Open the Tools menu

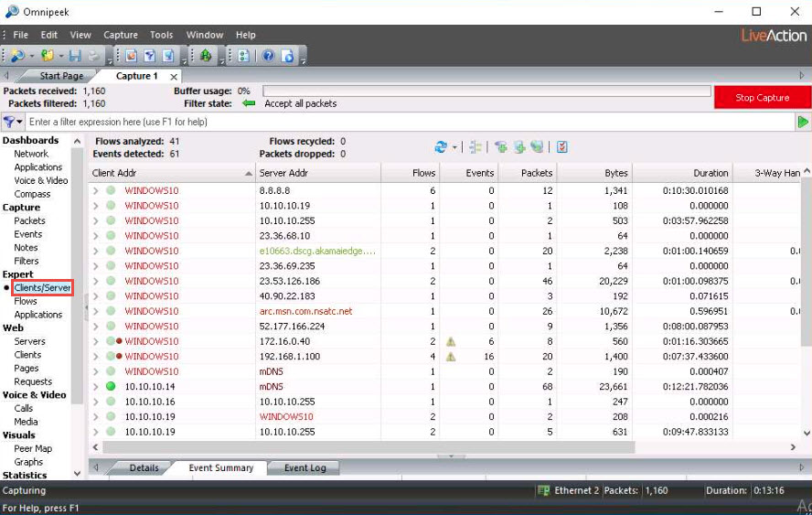pos(162,35)
